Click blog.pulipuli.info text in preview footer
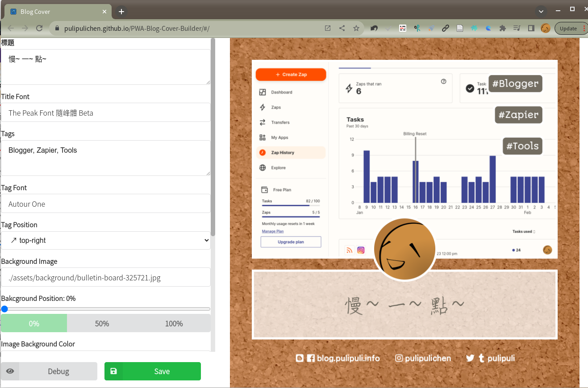This screenshot has height=388, width=588. click(x=348, y=358)
